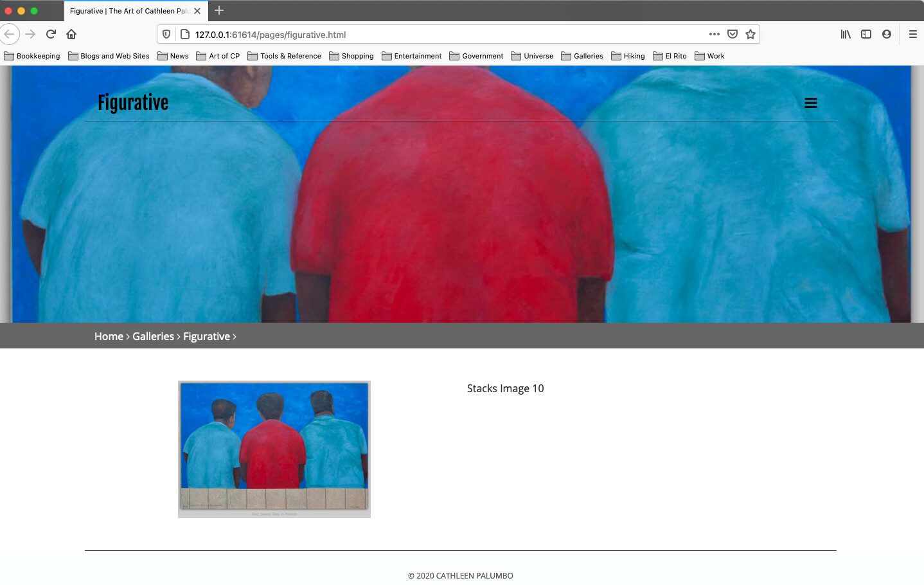Open the Hiking bookmarks folder
Screen dimensions: 924x585
[628, 56]
